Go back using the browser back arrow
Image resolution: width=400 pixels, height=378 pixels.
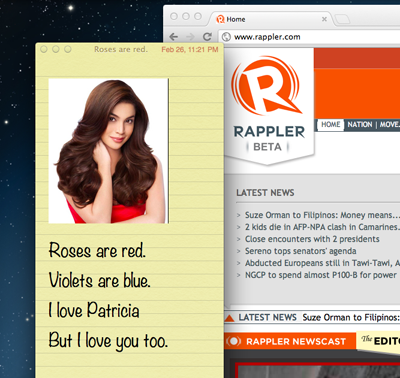(x=174, y=37)
